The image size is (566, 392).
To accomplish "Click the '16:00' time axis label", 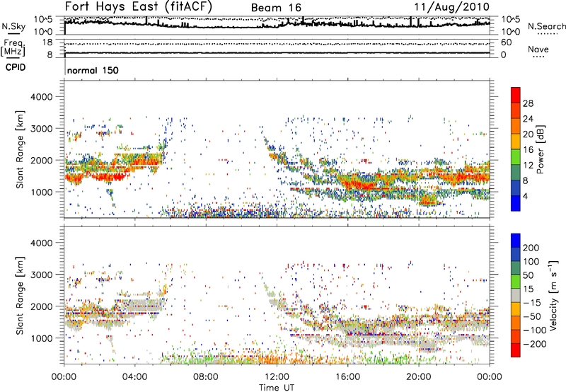I will pos(347,377).
